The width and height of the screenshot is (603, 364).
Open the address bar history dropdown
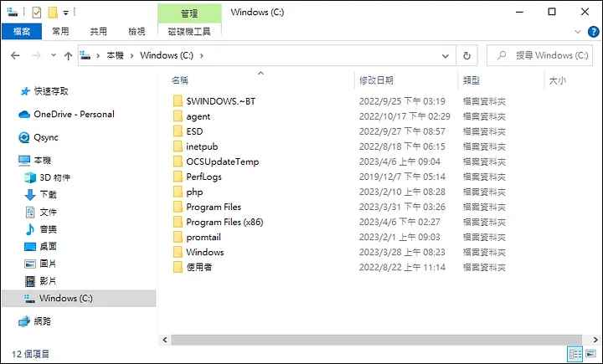click(x=446, y=56)
